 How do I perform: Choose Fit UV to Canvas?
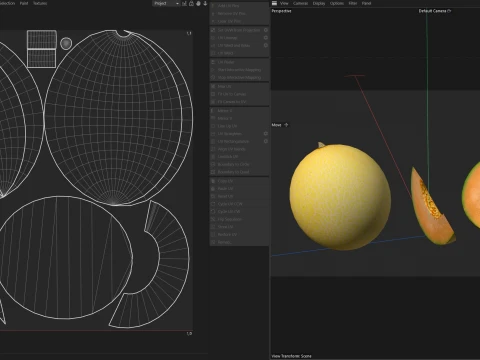pyautogui.click(x=239, y=94)
